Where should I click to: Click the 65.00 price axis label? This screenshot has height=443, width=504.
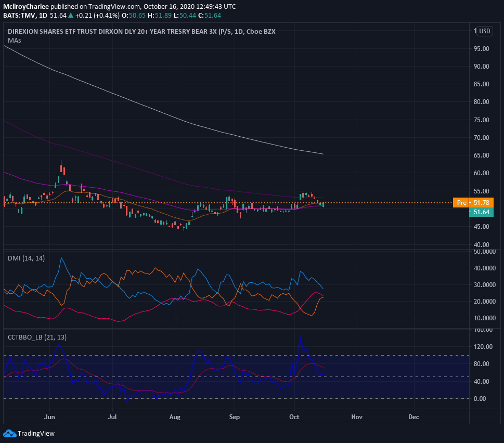click(x=482, y=155)
